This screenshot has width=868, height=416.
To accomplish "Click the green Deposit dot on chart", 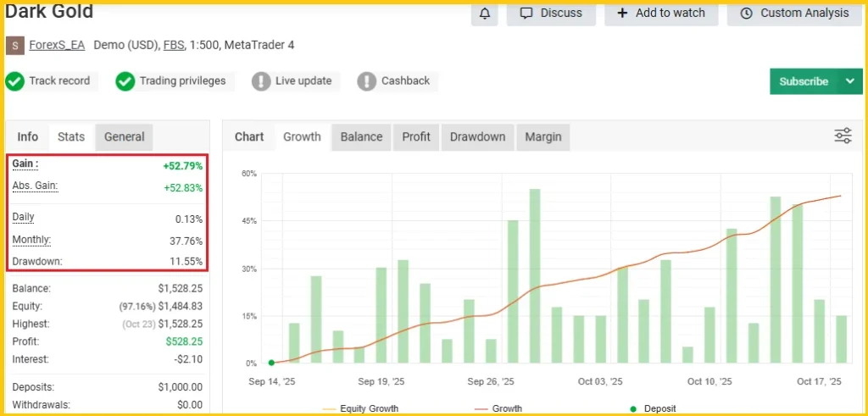I will pos(271,363).
